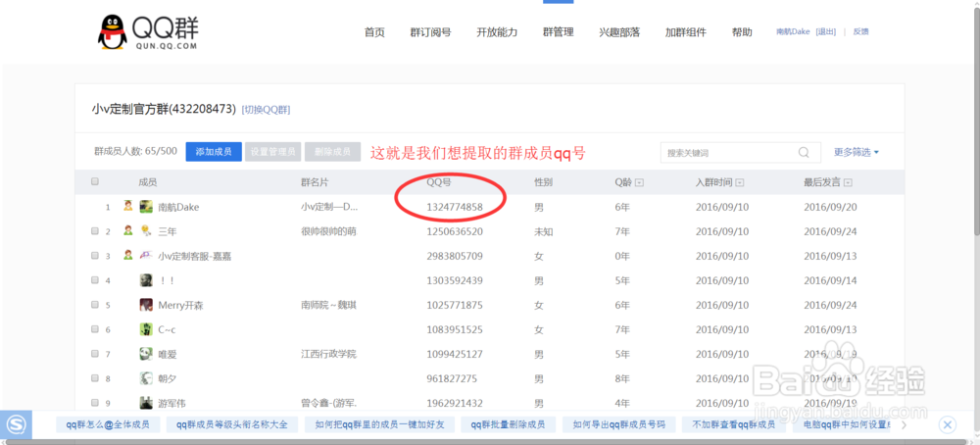The height and width of the screenshot is (445, 980).
Task: Click the arrow next to suggestion links
Action: pyautogui.click(x=904, y=425)
